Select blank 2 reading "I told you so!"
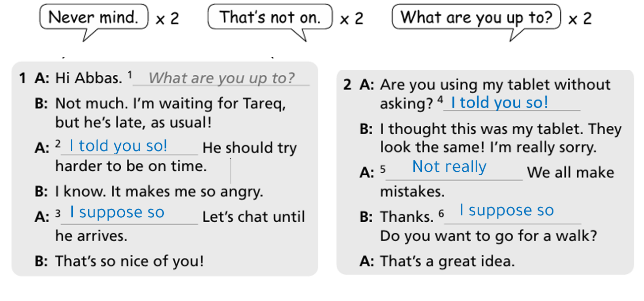 pos(129,147)
